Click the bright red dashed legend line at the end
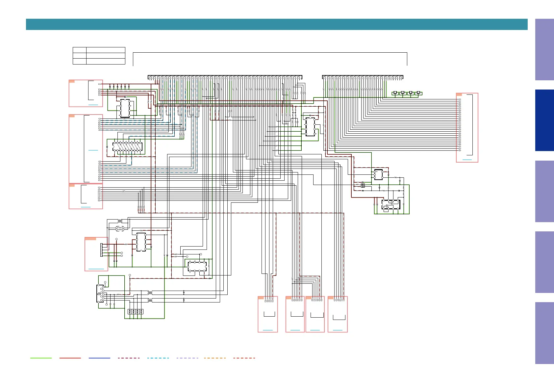 [244, 358]
